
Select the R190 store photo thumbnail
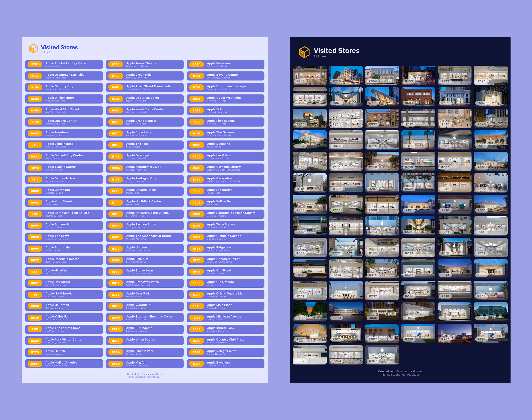[x=491, y=333]
